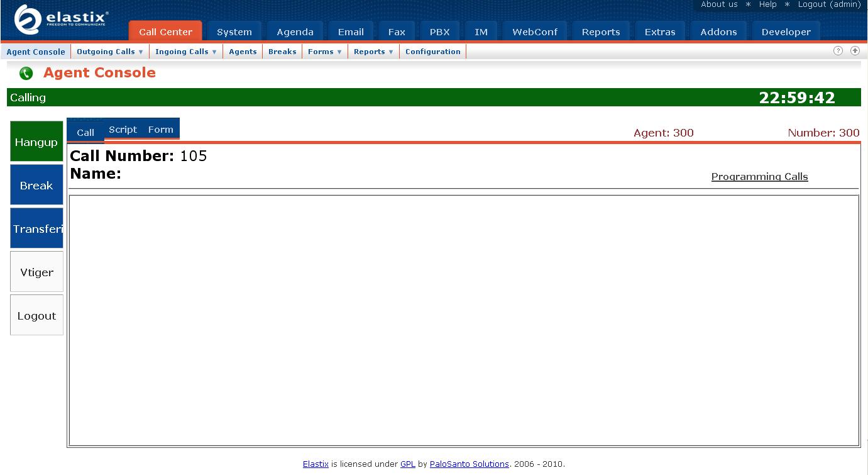This screenshot has width=868, height=475.
Task: Expand the Reports submenu dropdown
Action: point(373,52)
